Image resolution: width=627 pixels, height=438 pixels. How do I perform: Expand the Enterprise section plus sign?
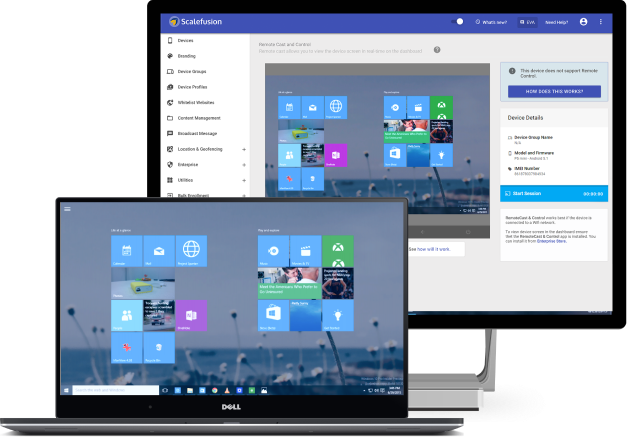click(244, 165)
